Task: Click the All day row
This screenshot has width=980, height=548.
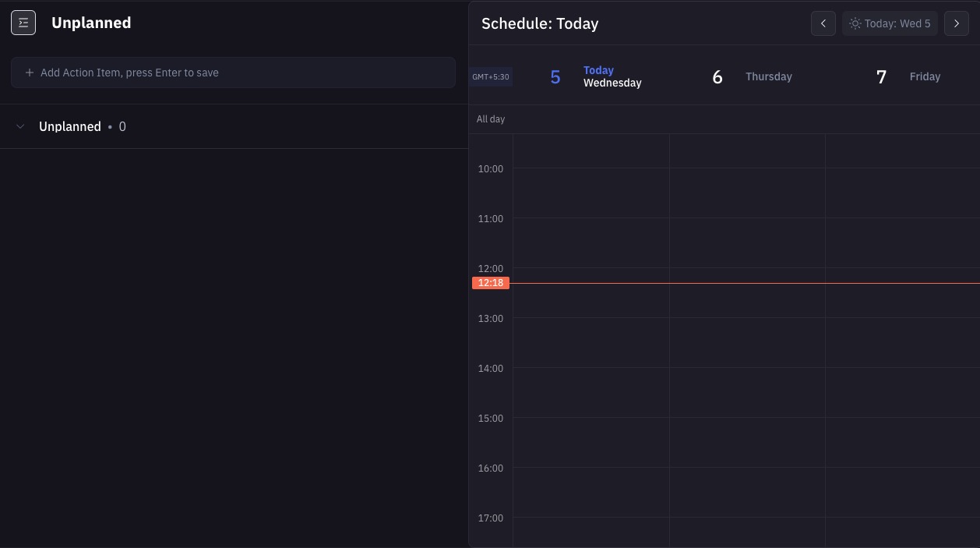Action: 491,118
